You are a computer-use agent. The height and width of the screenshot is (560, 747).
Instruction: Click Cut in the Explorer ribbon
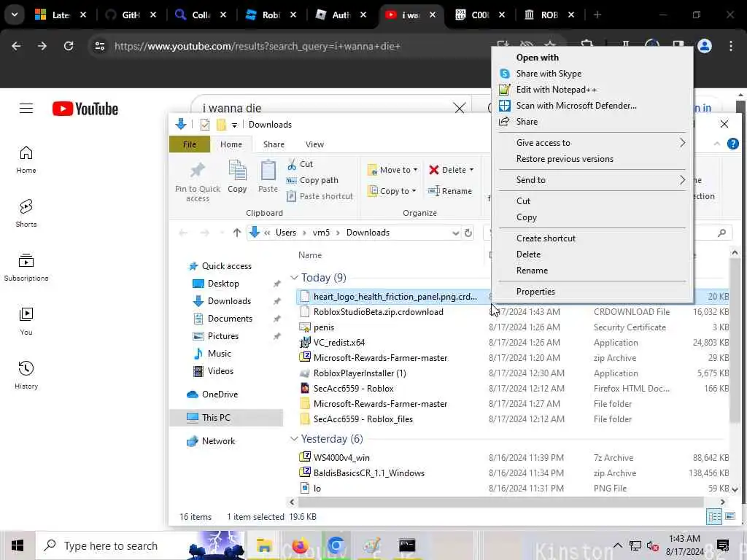point(300,164)
